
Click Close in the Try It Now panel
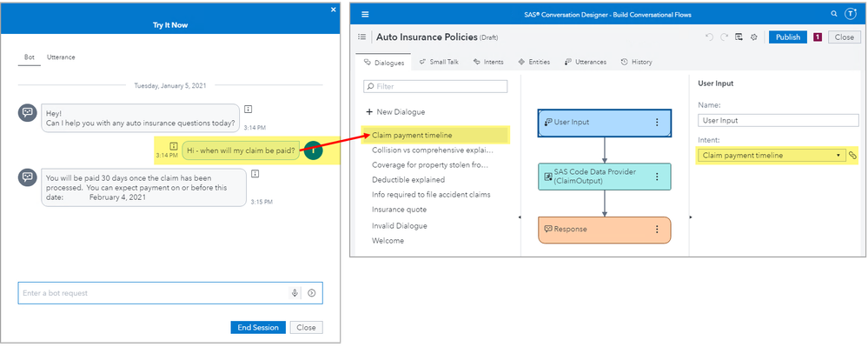point(306,328)
